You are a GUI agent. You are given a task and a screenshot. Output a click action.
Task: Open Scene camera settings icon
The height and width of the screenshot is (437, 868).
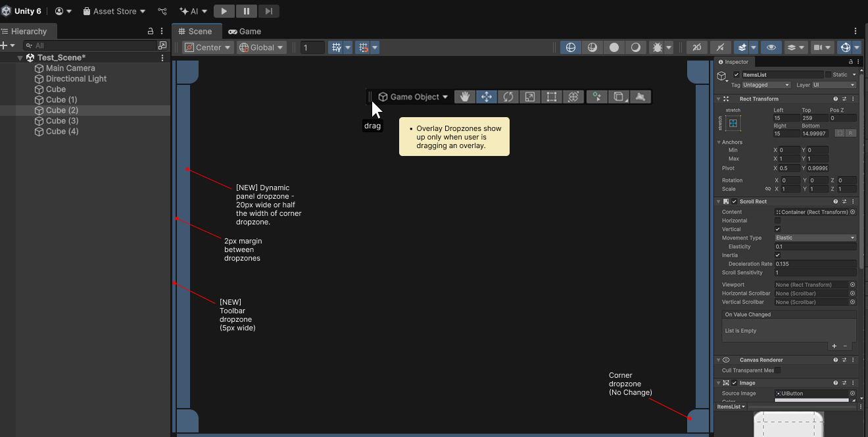coord(822,47)
